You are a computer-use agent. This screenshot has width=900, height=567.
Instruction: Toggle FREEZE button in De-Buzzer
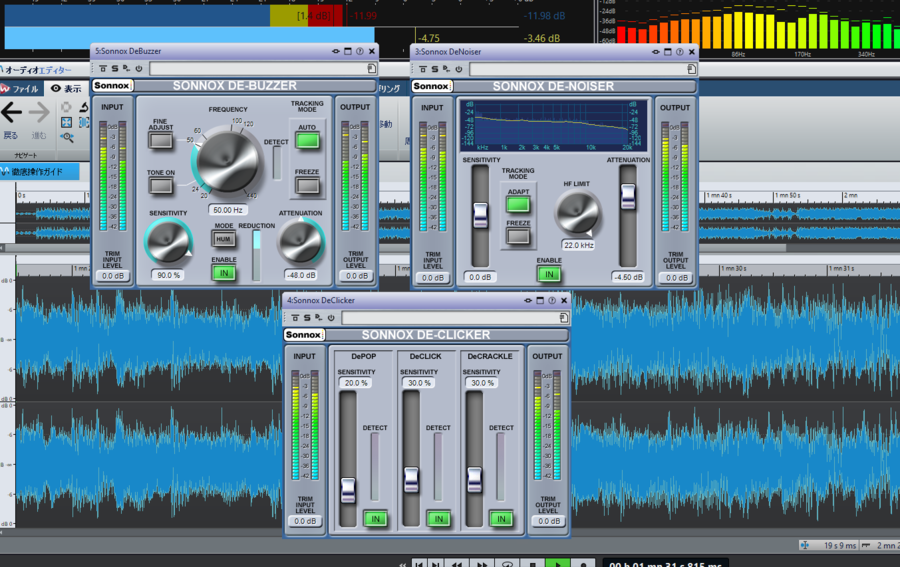(x=308, y=185)
